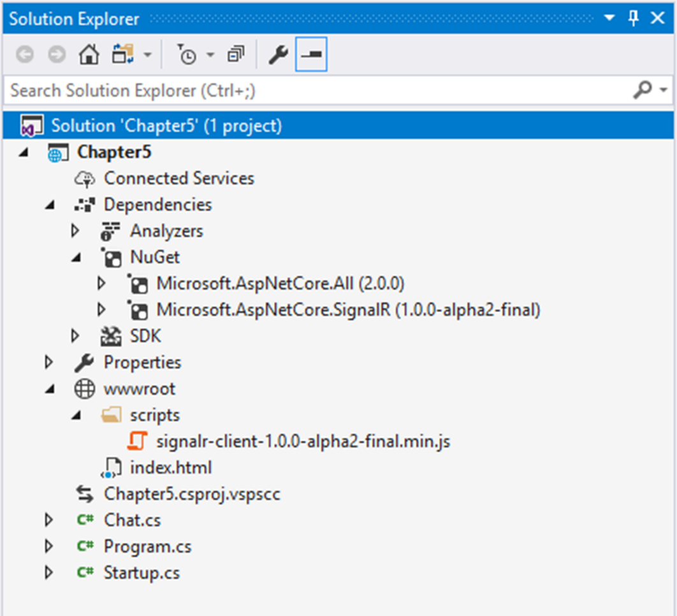Expand the Analyzers node
Screen dimensions: 677x616
coord(75,231)
